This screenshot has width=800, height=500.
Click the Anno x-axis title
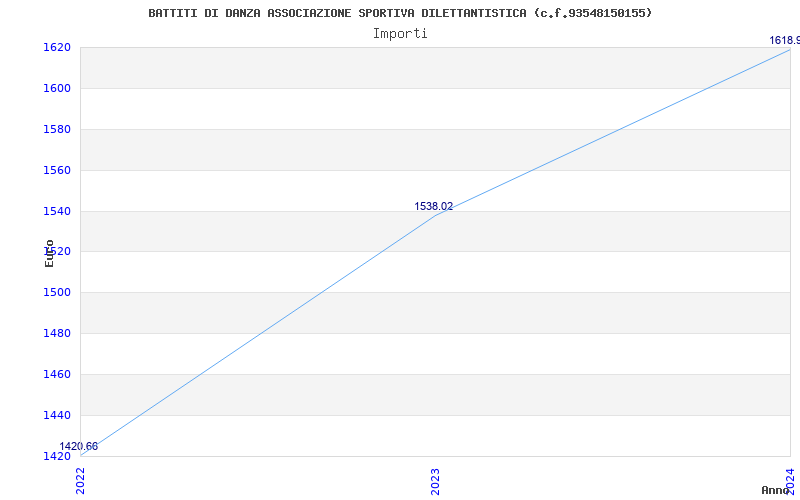pos(775,490)
